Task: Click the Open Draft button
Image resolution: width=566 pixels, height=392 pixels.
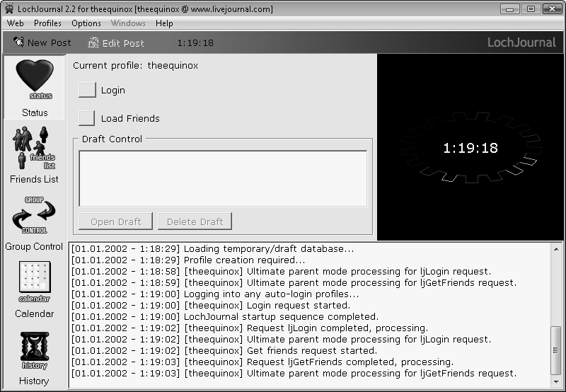Action: [x=116, y=221]
